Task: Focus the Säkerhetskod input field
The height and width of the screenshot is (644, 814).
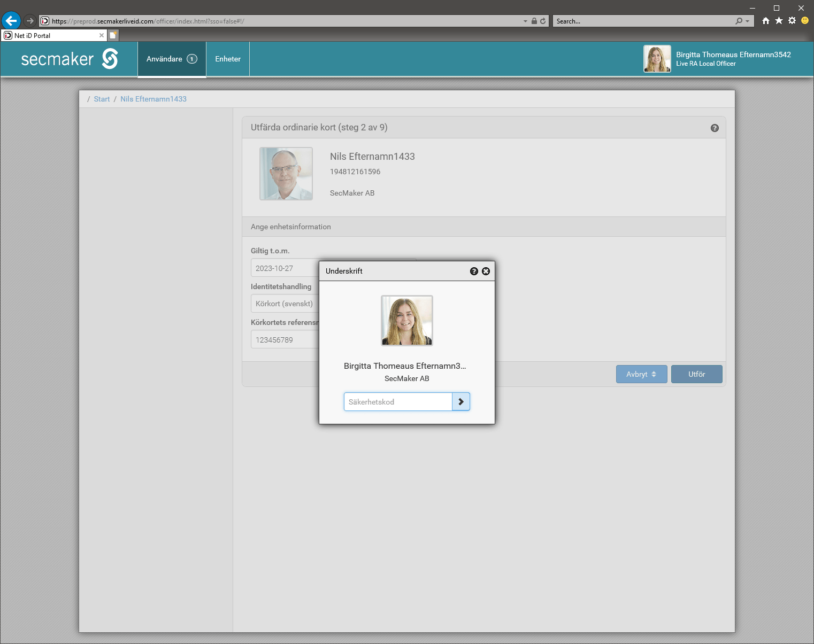Action: [x=398, y=402]
